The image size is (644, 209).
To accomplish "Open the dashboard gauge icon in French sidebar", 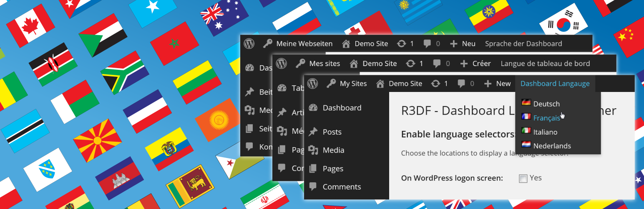I will [282, 88].
